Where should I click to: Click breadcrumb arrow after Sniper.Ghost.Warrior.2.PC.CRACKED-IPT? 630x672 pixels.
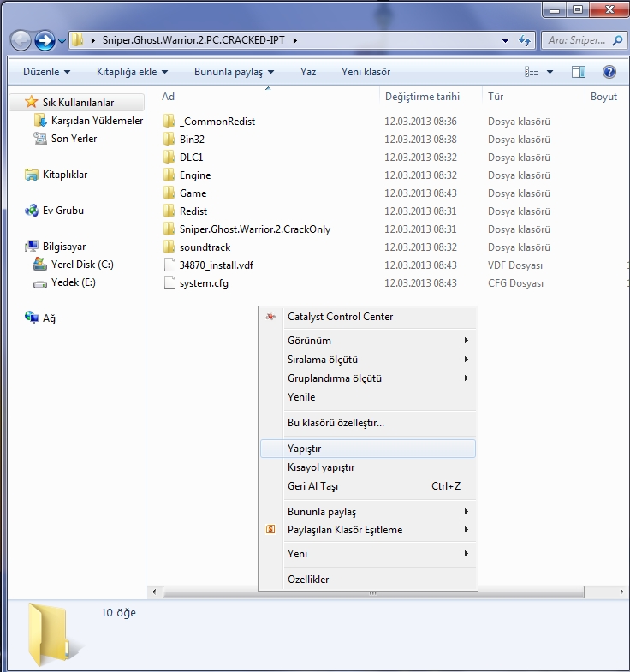pyautogui.click(x=294, y=41)
